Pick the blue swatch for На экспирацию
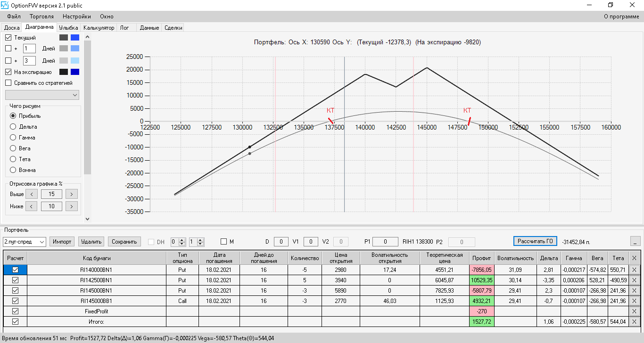Image resolution: width=644 pixels, height=343 pixels. point(74,72)
